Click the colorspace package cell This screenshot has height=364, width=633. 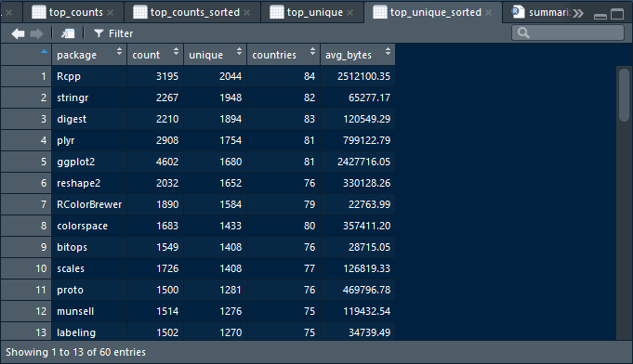coord(89,226)
